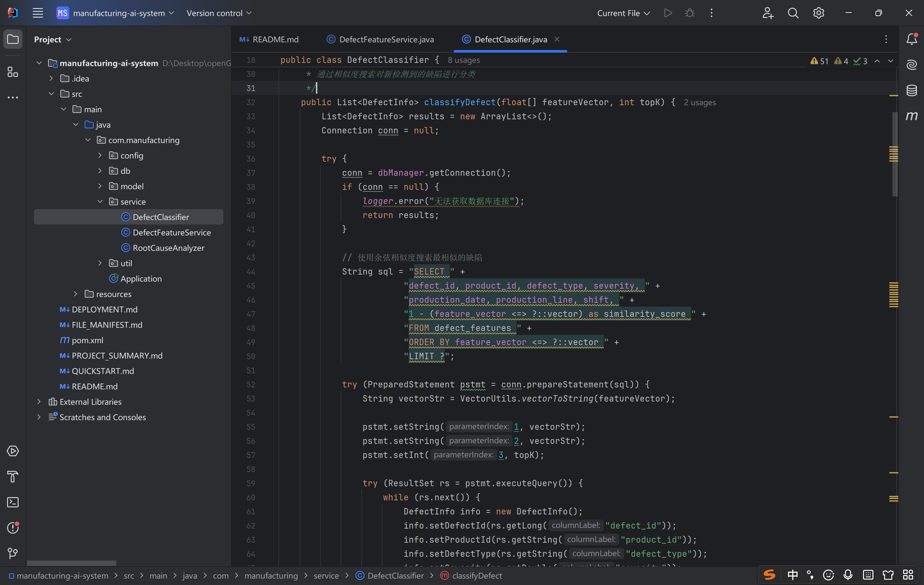Open the Maven tool window
This screenshot has height=585, width=924.
pyautogui.click(x=912, y=116)
